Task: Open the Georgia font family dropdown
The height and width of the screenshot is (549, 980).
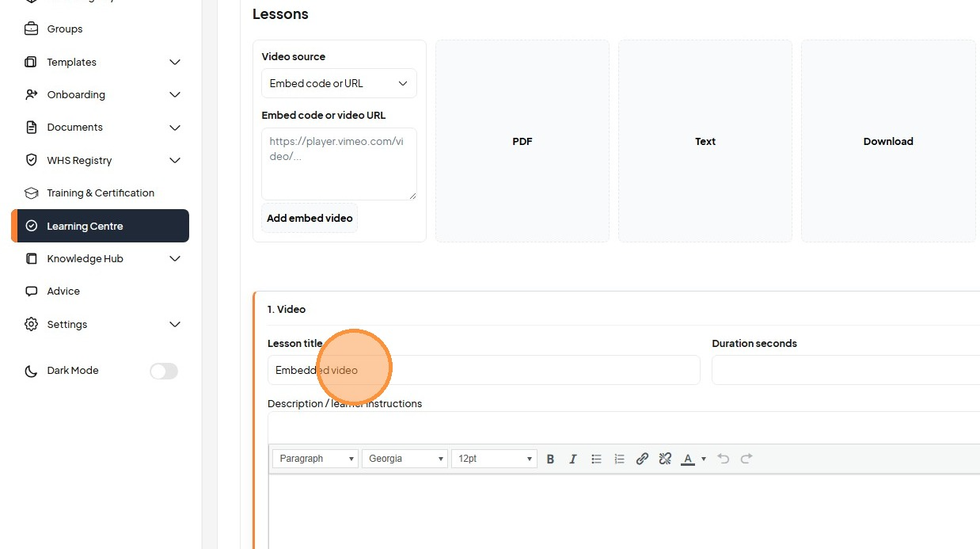Action: click(x=405, y=459)
